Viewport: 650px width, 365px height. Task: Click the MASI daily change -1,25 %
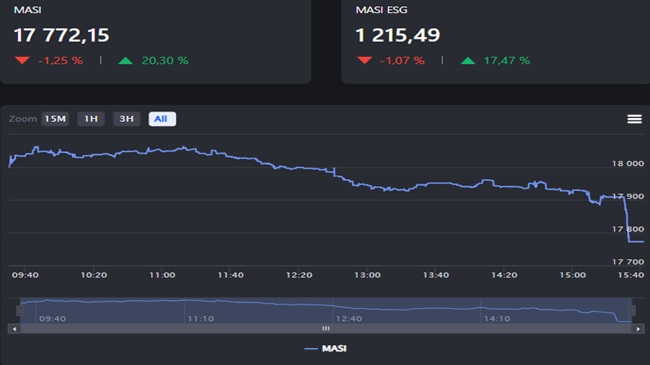pos(61,61)
